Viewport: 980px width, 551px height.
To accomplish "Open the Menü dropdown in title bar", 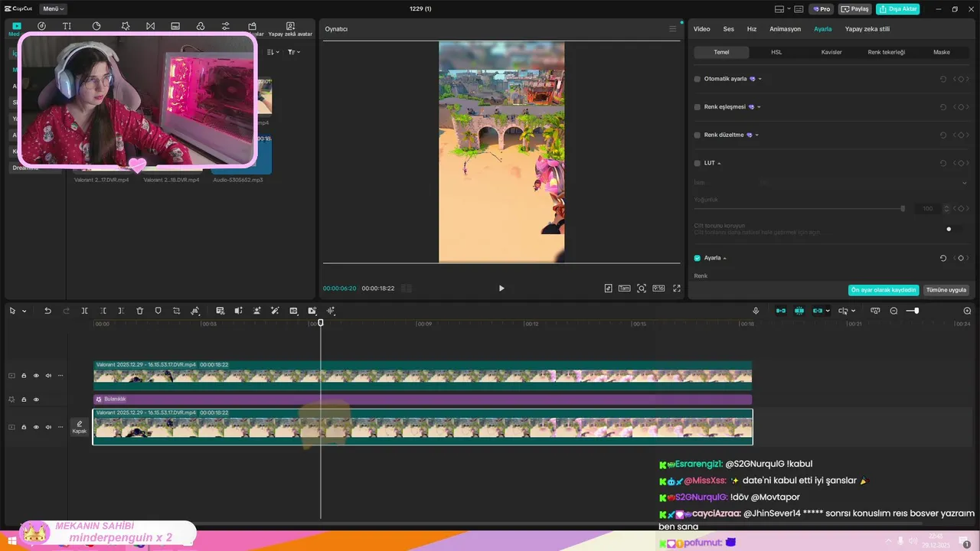I will [x=52, y=9].
